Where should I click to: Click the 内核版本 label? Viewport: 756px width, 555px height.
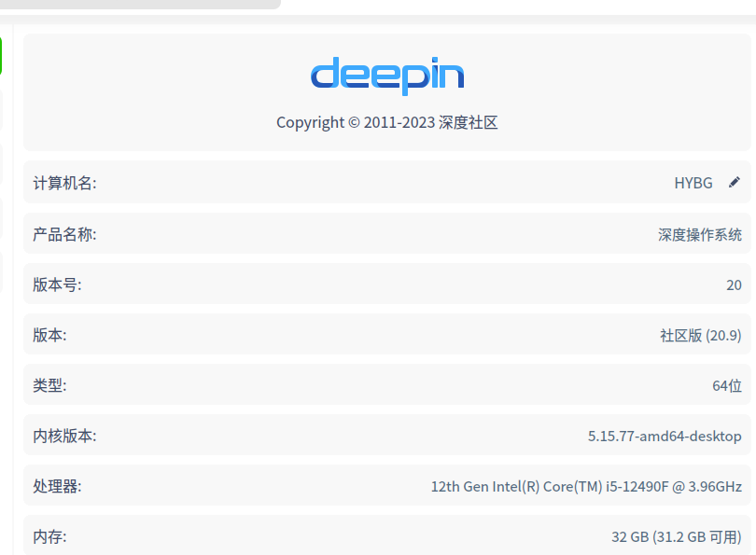pyautogui.click(x=64, y=436)
